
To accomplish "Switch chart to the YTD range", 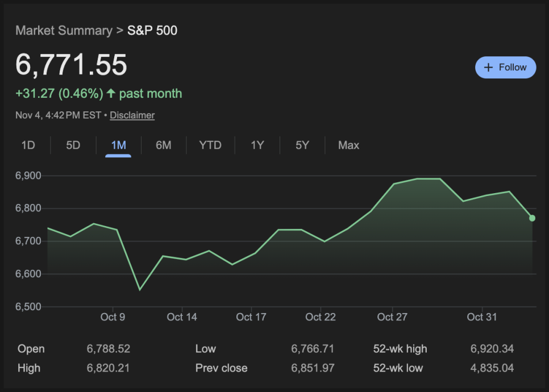I will pos(210,145).
